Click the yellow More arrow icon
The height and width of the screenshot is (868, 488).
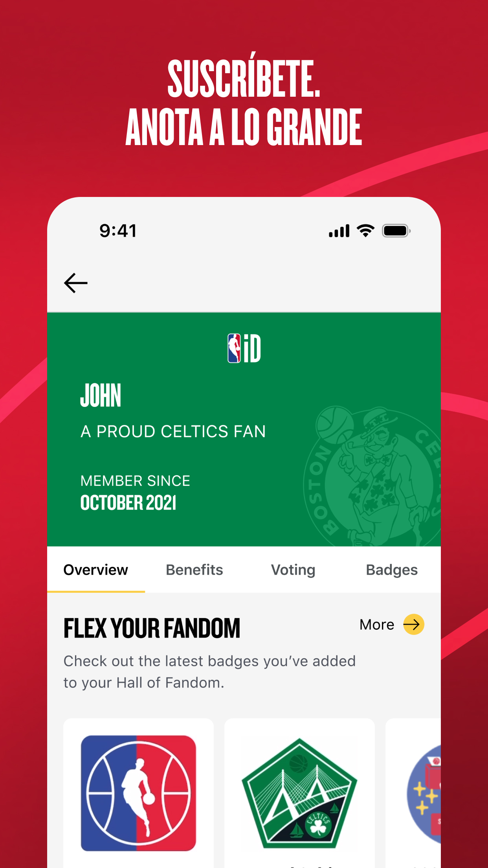414,624
